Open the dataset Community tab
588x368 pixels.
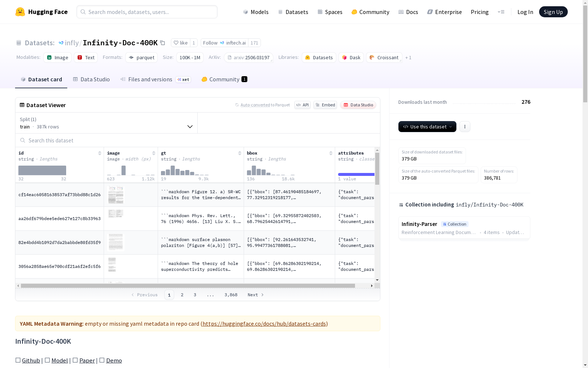(x=225, y=79)
